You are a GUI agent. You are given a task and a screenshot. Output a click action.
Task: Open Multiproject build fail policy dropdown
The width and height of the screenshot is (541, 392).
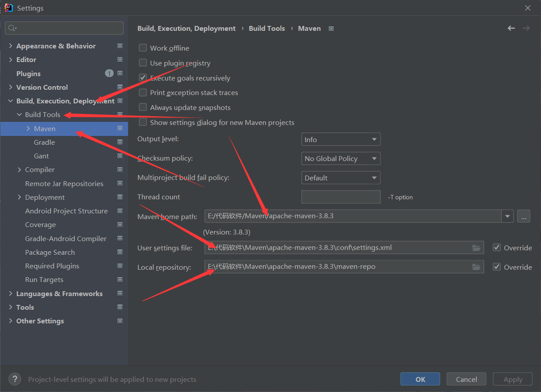pyautogui.click(x=341, y=178)
